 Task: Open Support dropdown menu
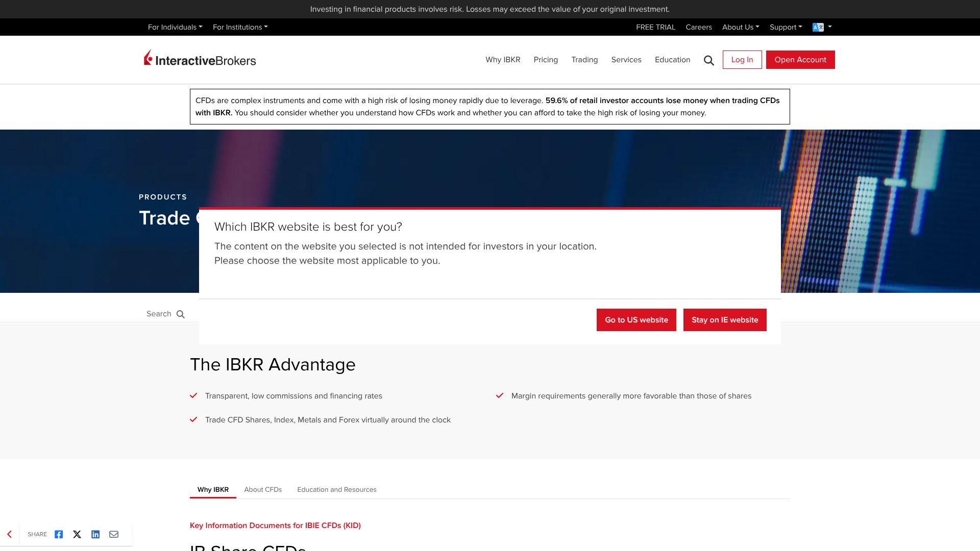(x=786, y=27)
